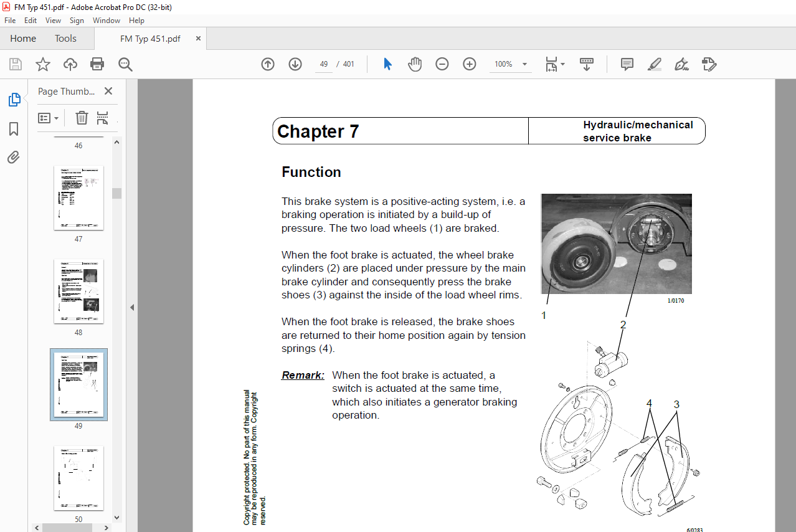Add file to starred with star icon
The image size is (796, 532).
tap(43, 64)
